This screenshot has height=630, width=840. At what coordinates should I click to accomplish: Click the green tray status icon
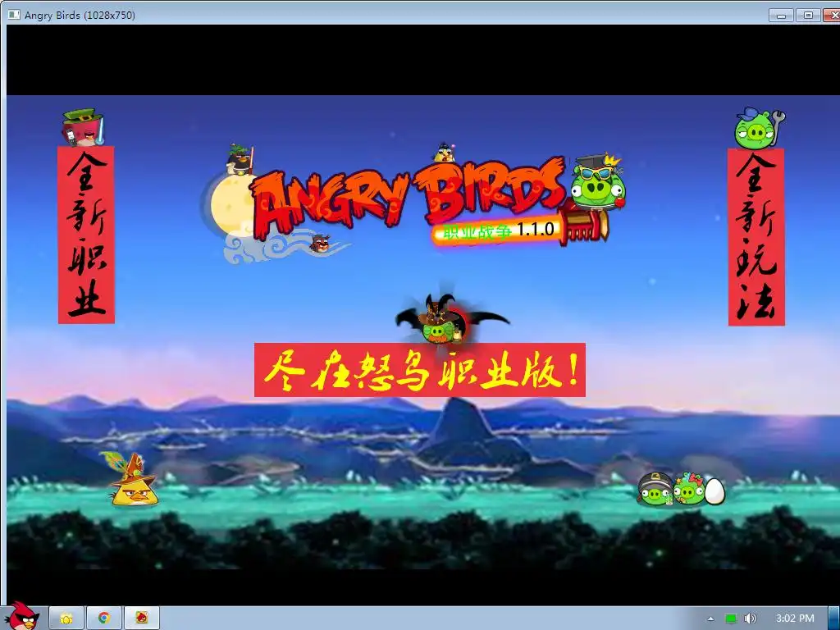[x=731, y=619]
